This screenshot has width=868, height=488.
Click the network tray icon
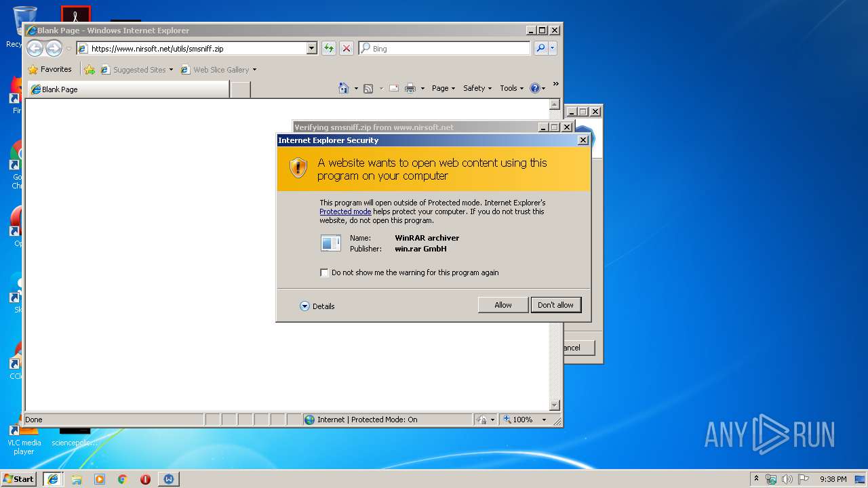point(771,479)
